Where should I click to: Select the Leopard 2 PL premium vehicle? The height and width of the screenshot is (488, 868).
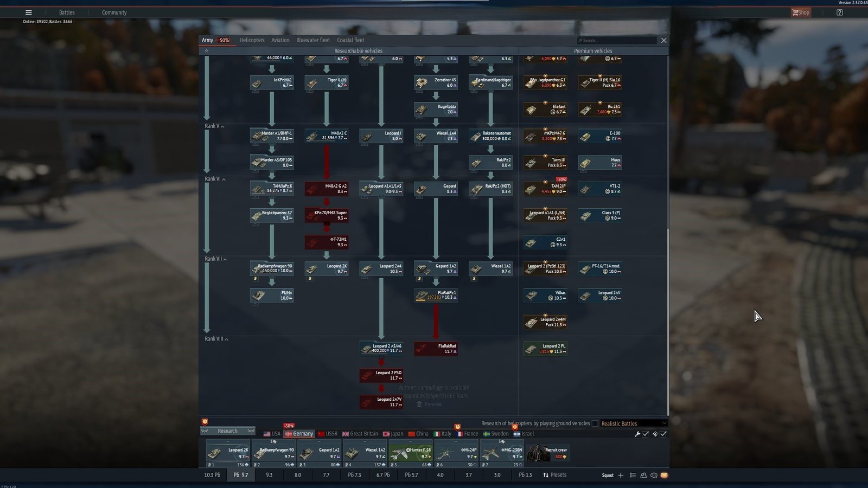coord(545,348)
